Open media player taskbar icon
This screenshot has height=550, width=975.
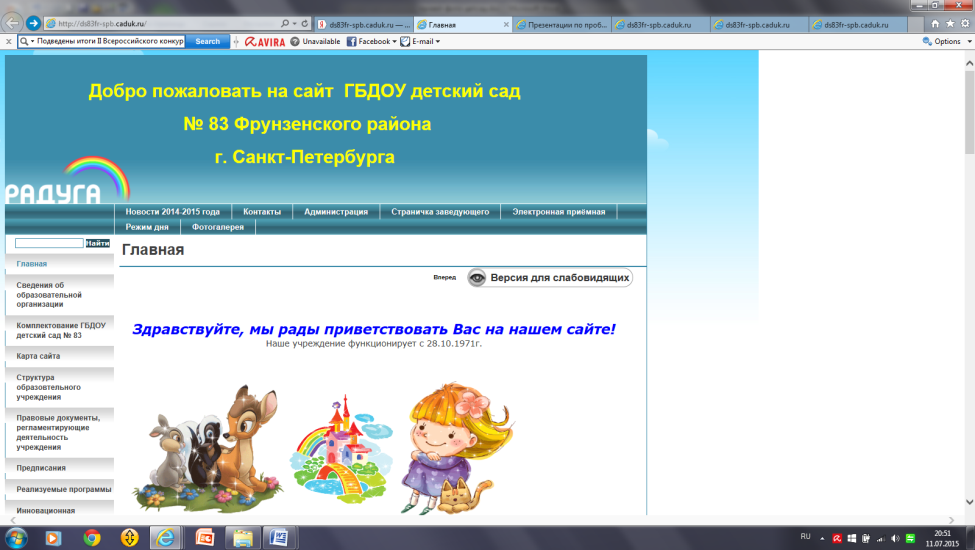[53, 538]
